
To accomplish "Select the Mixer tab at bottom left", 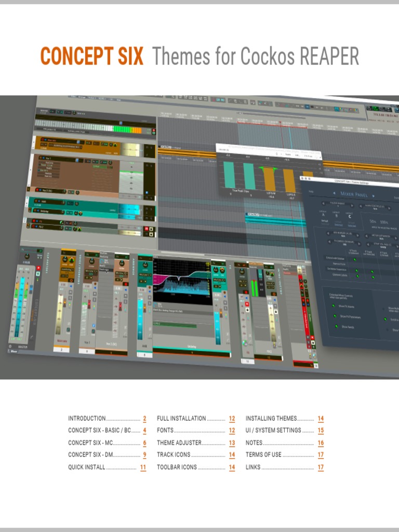I will click(14, 351).
